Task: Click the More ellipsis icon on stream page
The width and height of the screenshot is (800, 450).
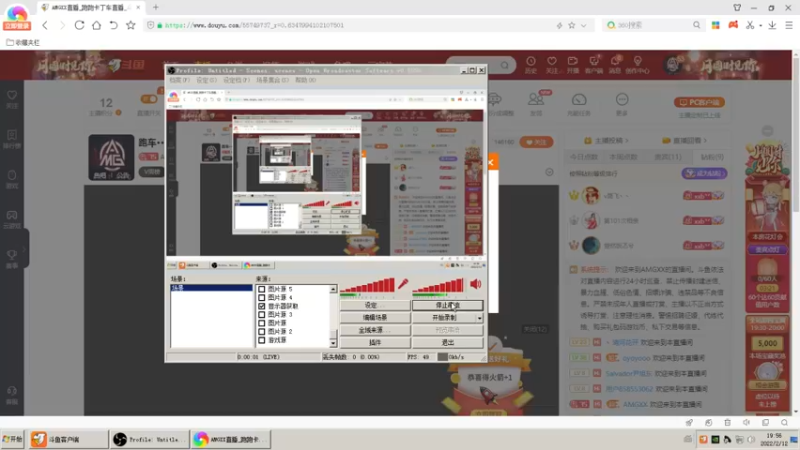Action: click(x=621, y=104)
